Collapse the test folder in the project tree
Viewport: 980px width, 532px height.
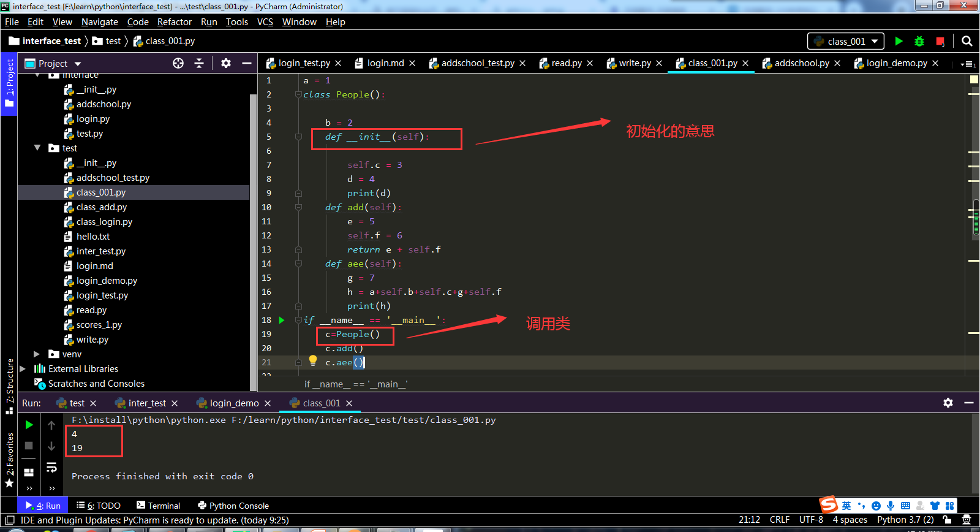click(37, 148)
